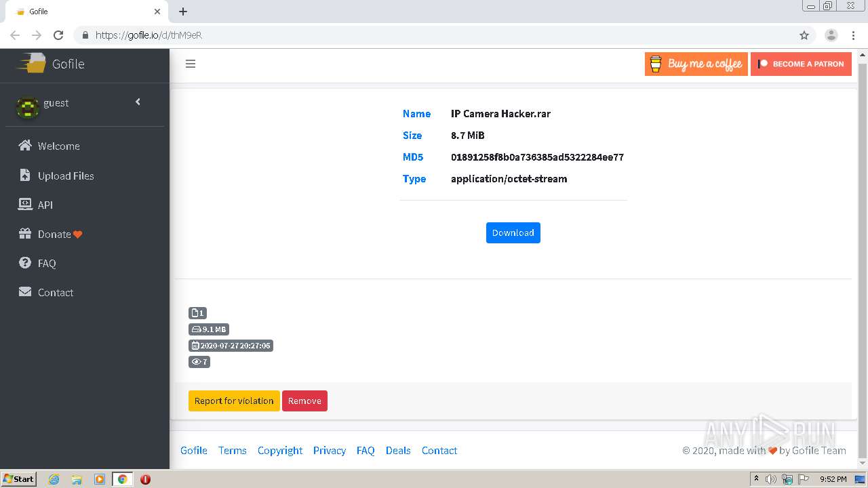The width and height of the screenshot is (868, 488).
Task: Click the volume speaker tray icon
Action: [771, 479]
